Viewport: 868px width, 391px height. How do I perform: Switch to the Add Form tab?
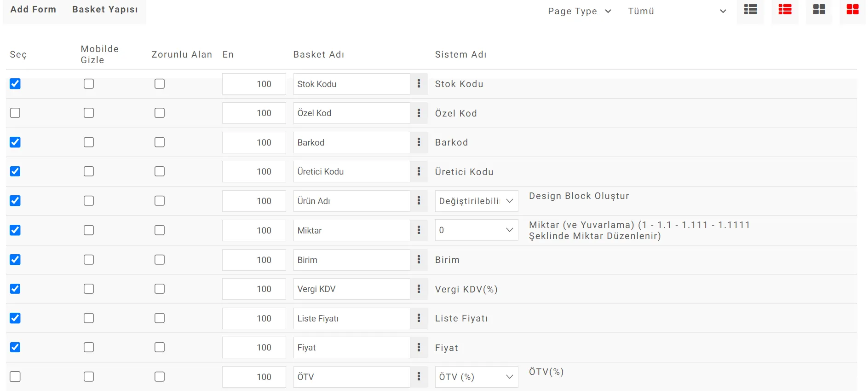click(x=33, y=9)
